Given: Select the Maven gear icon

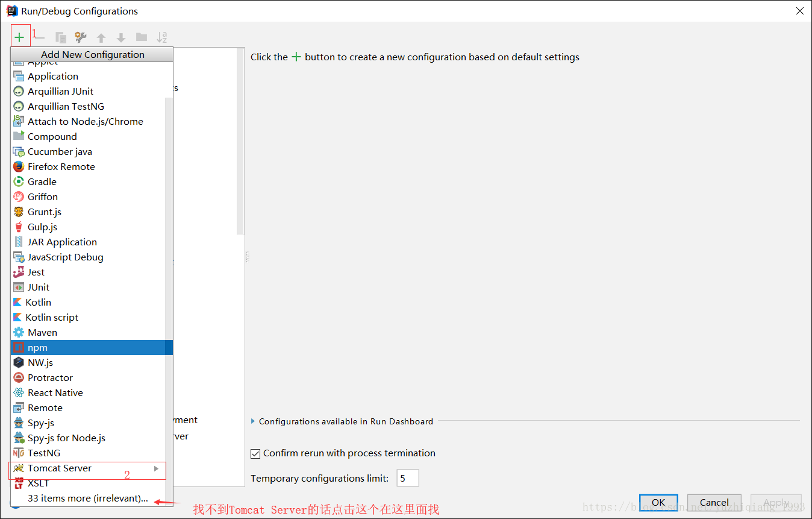Looking at the screenshot, I should click(19, 332).
